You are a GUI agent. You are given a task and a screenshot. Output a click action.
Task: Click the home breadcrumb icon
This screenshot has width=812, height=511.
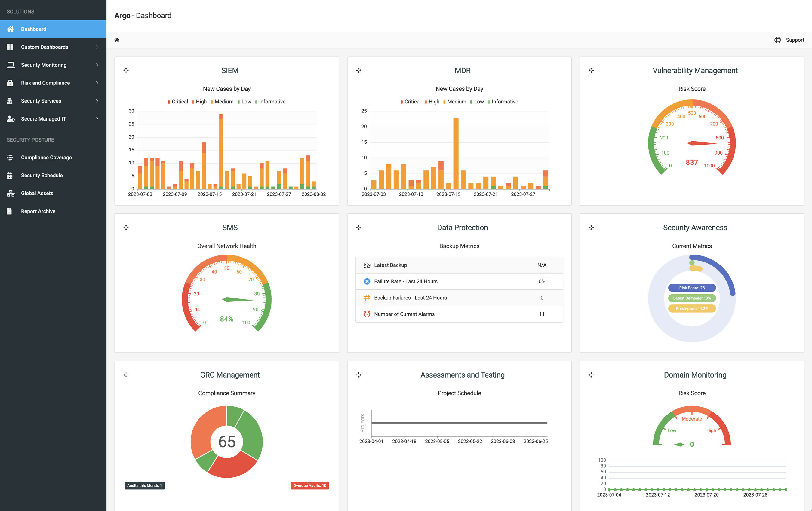pyautogui.click(x=117, y=40)
